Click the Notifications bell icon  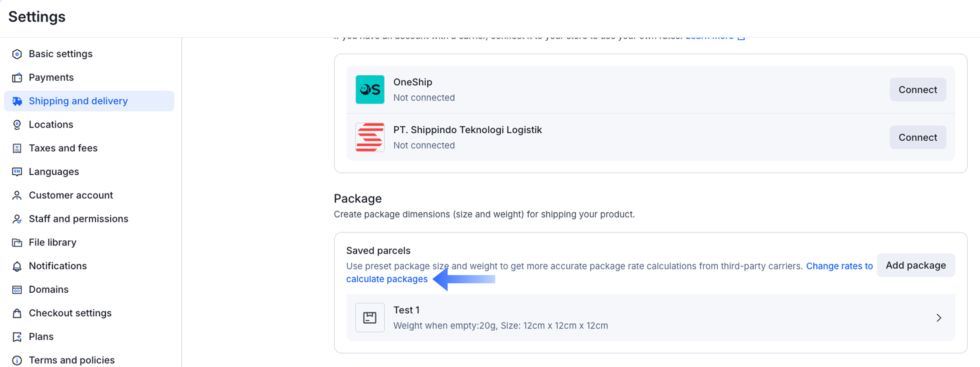click(x=17, y=267)
